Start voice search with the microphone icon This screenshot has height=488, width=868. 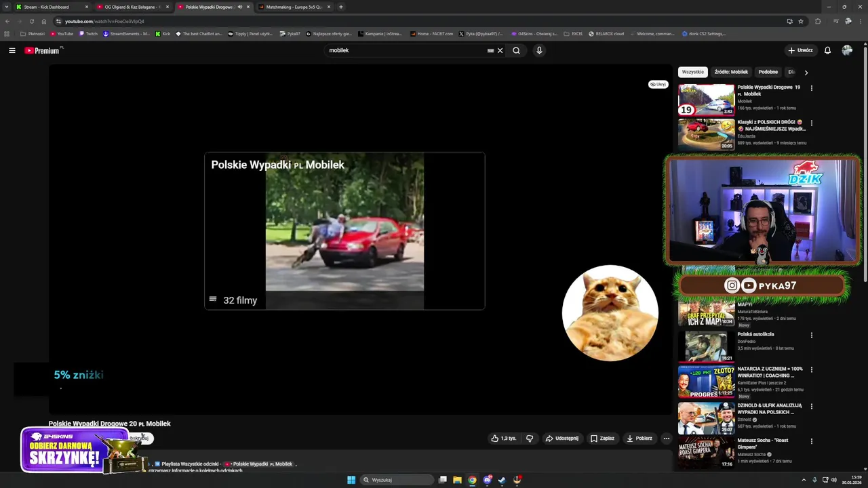[x=539, y=50]
